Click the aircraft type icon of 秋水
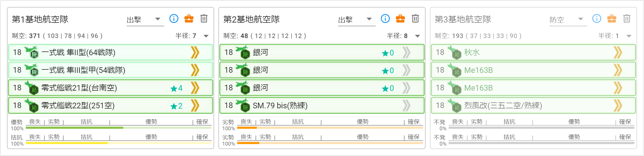 [x=455, y=52]
